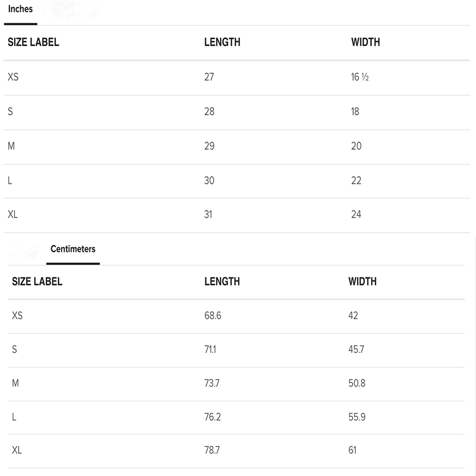Image resolution: width=476 pixels, height=476 pixels.
Task: Select the width value 24 for size XL
Action: pyautogui.click(x=356, y=215)
